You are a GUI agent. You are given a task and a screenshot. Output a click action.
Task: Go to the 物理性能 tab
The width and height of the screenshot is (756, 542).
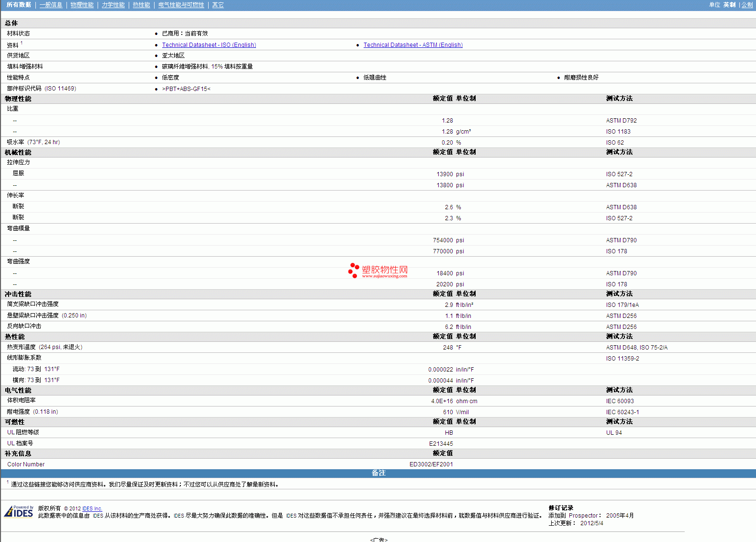[82, 5]
